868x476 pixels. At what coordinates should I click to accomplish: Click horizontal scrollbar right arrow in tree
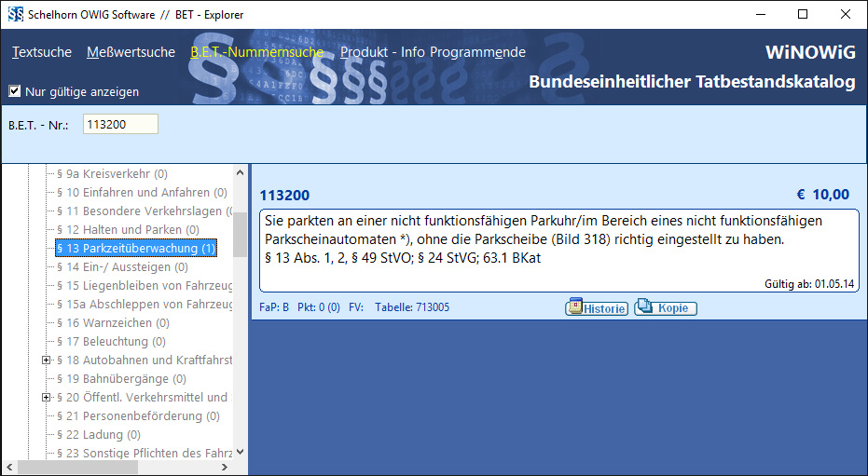pos(224,468)
